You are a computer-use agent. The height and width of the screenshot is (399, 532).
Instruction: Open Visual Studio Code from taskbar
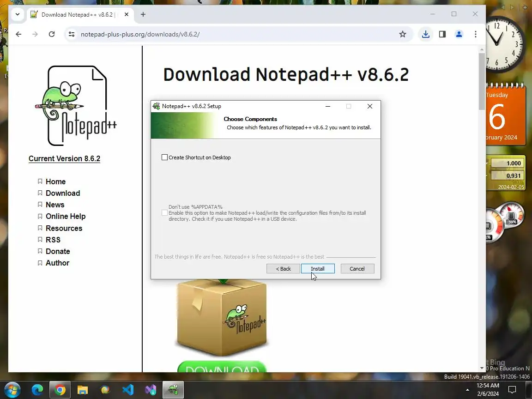coord(128,390)
